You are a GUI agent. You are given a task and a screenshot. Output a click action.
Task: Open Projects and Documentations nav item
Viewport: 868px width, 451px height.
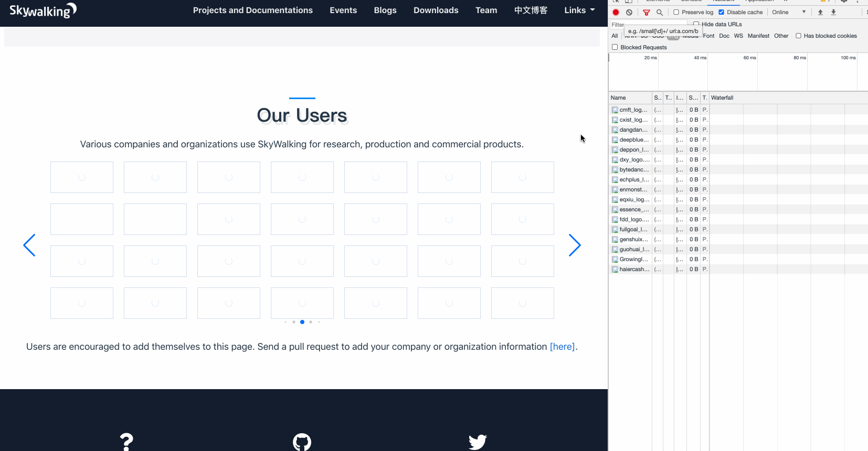pos(253,10)
